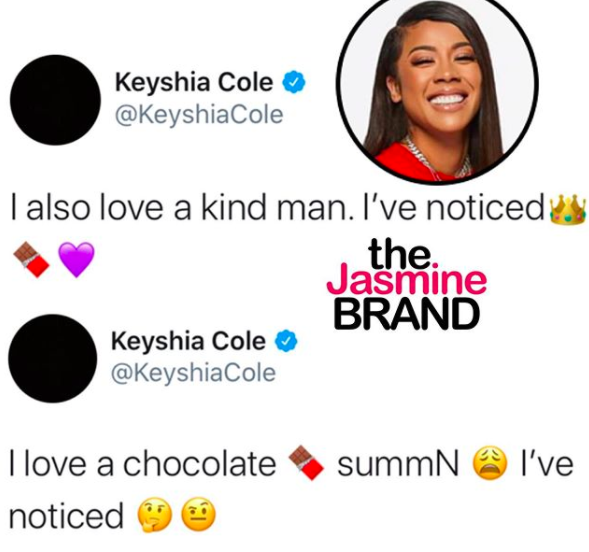Click the thinking face emoji

pyautogui.click(x=155, y=515)
